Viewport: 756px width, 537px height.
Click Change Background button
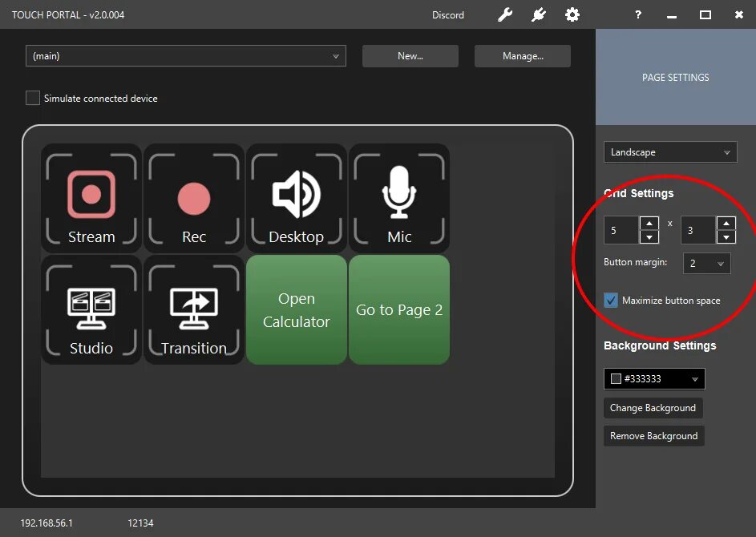[653, 408]
